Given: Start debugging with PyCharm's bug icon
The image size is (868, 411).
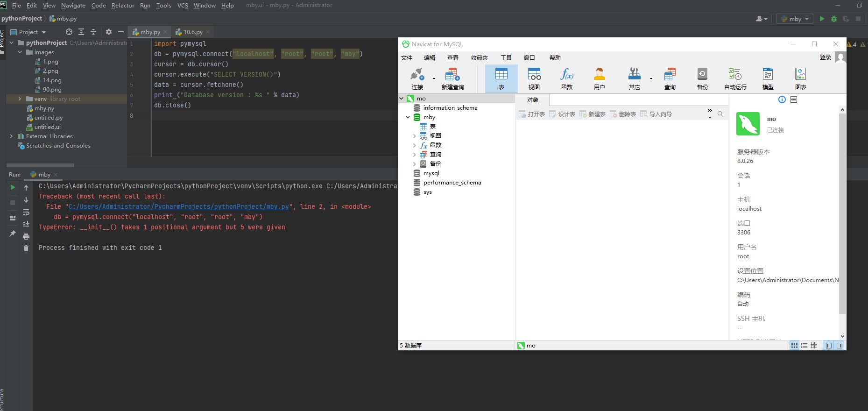Looking at the screenshot, I should tap(834, 19).
